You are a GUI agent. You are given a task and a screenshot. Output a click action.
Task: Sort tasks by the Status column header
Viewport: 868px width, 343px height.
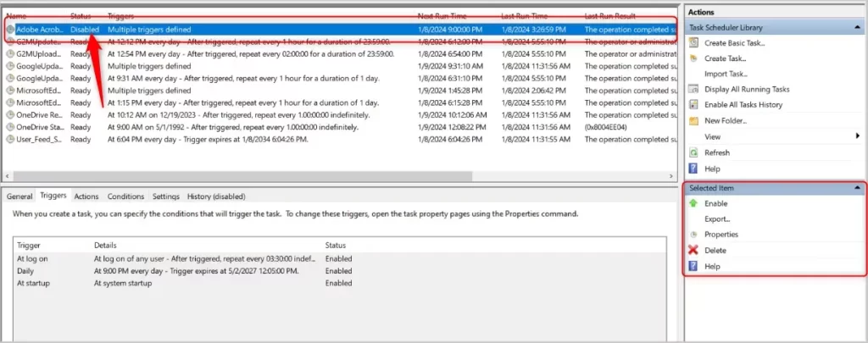point(81,17)
